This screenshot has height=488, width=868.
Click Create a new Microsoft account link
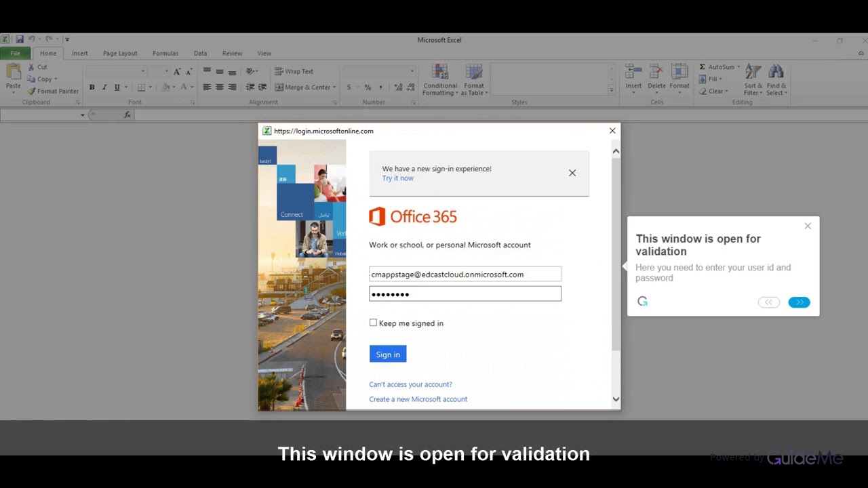point(418,399)
